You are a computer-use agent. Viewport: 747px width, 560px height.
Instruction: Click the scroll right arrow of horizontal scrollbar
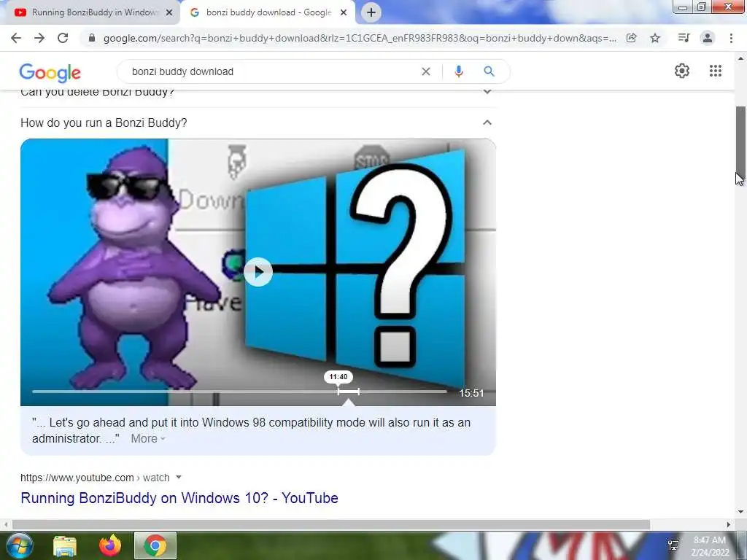click(x=729, y=524)
